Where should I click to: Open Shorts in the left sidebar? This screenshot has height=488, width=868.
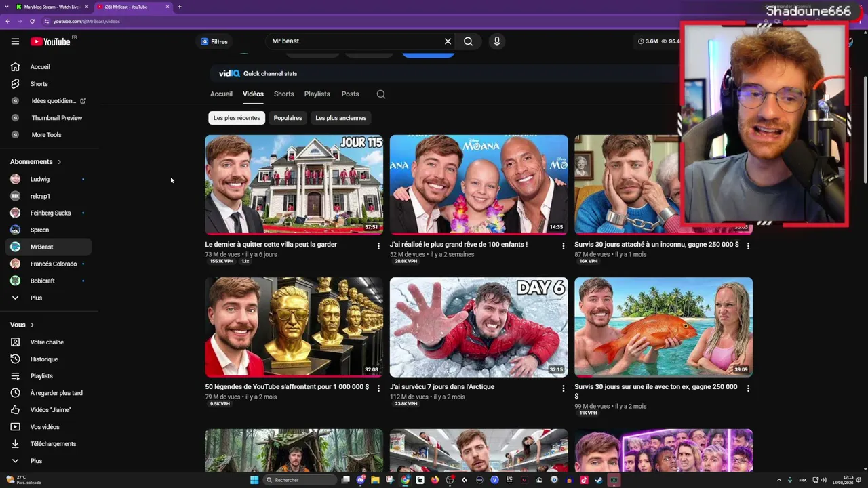pos(49,84)
